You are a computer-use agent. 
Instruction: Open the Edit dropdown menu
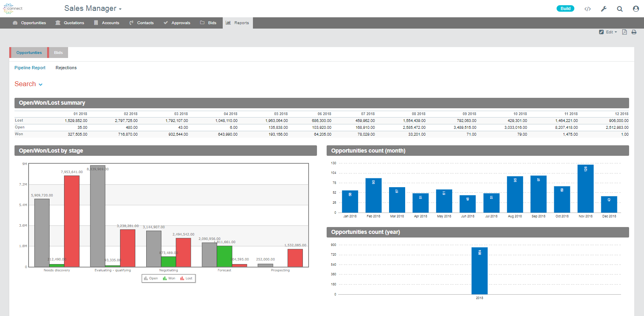pyautogui.click(x=608, y=32)
